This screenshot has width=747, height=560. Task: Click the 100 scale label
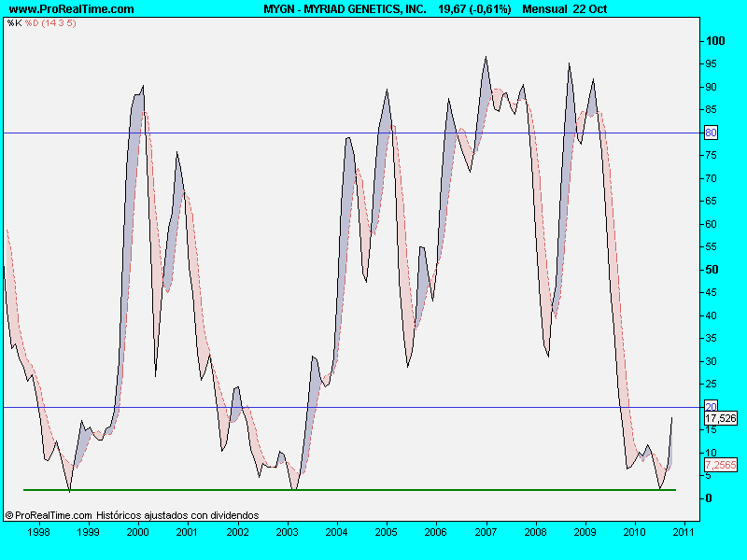[x=715, y=41]
